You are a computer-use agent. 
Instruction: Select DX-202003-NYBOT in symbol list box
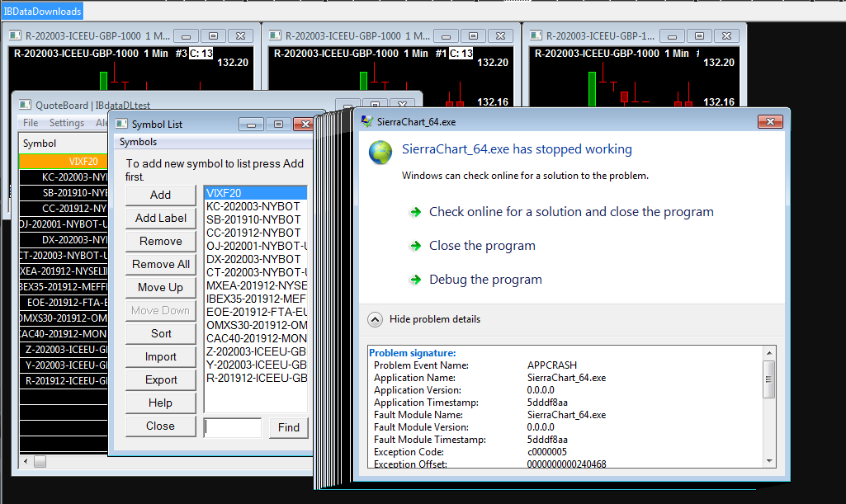click(256, 259)
